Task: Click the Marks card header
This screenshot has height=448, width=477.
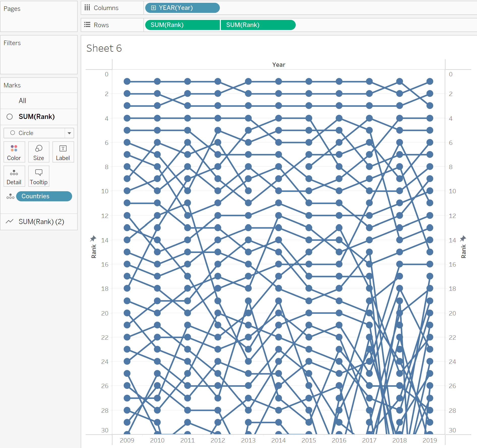Action: click(x=12, y=85)
